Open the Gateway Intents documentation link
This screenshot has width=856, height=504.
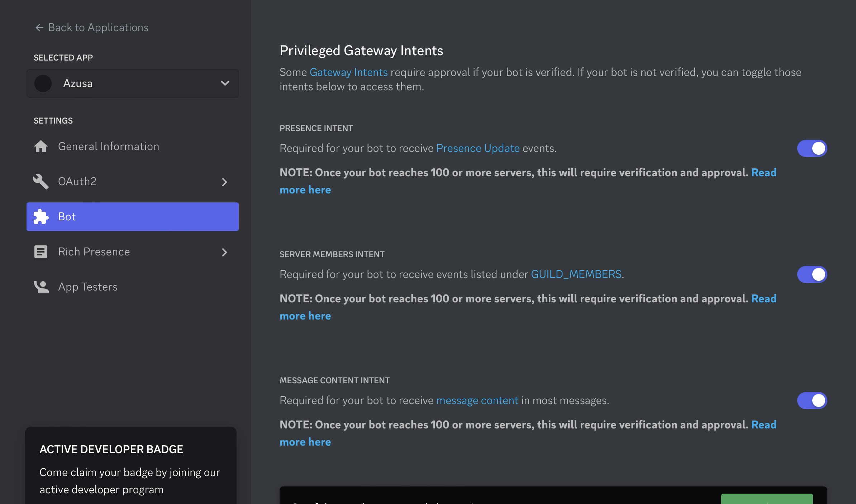[x=348, y=72]
